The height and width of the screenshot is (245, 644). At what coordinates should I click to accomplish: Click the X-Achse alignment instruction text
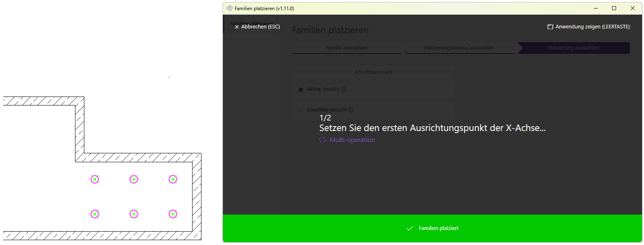(432, 128)
